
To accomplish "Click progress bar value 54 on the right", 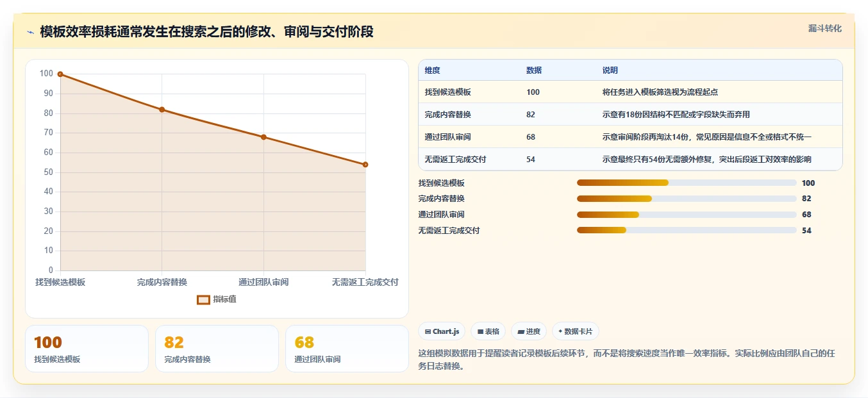I will tap(806, 231).
